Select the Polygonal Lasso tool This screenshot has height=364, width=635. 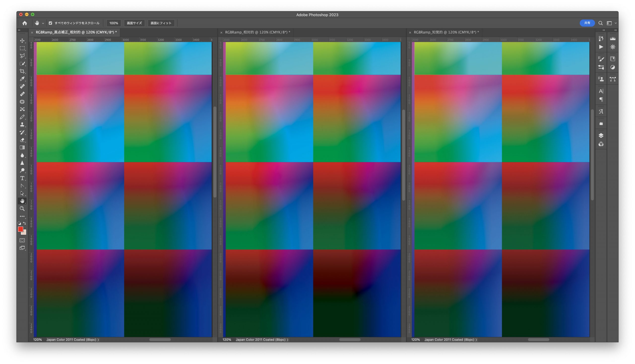click(22, 56)
